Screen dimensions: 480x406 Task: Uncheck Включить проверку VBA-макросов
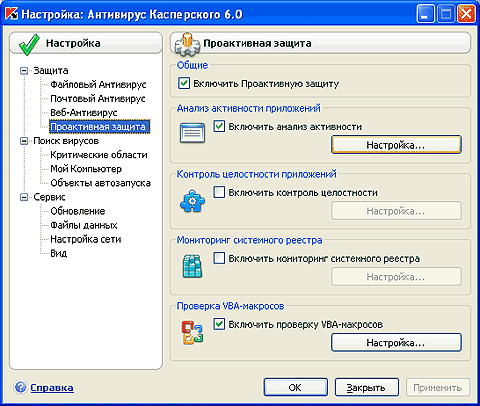[x=219, y=324]
